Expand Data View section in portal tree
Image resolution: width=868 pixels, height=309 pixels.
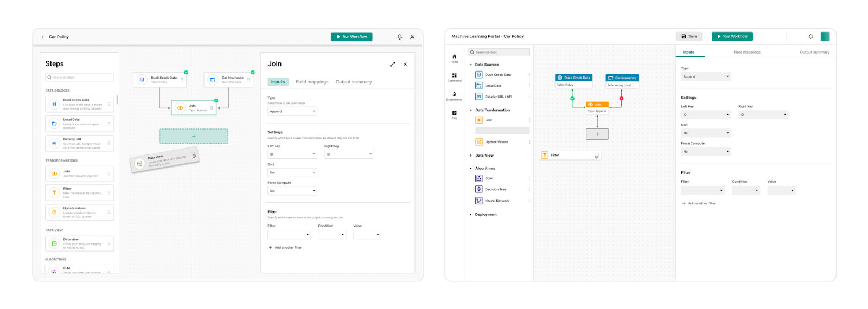(x=471, y=156)
